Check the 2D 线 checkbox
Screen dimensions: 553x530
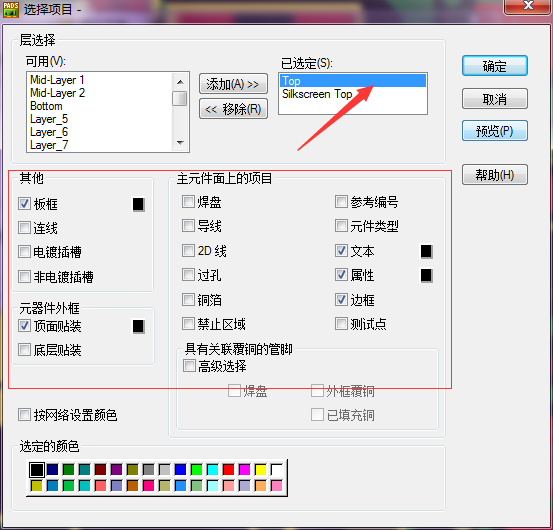[188, 251]
